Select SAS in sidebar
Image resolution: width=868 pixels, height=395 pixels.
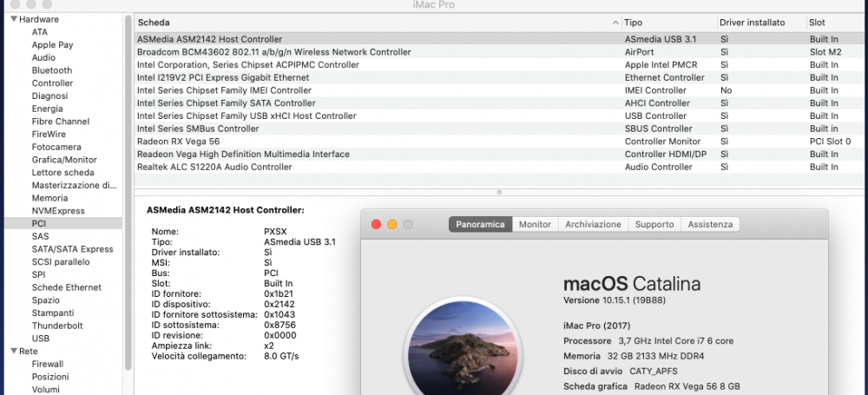coord(40,236)
